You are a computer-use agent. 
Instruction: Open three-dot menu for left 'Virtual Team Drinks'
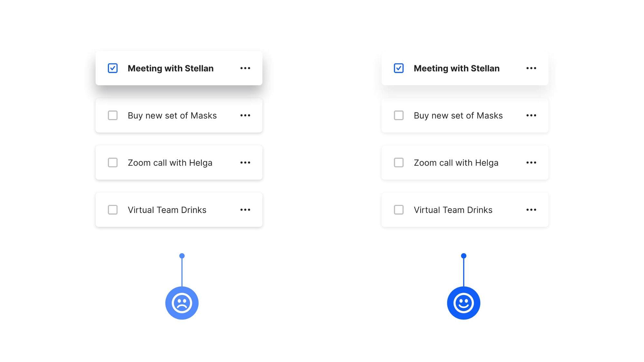[245, 209]
